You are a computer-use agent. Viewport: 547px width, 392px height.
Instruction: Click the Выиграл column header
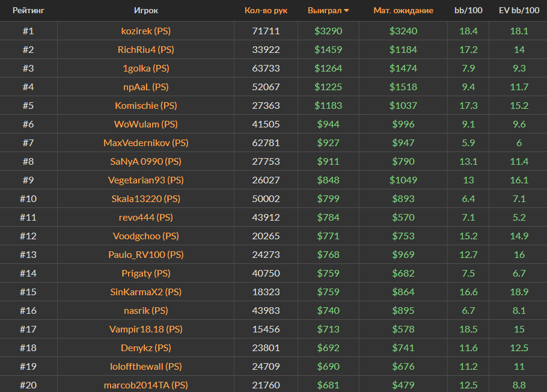[x=324, y=11]
